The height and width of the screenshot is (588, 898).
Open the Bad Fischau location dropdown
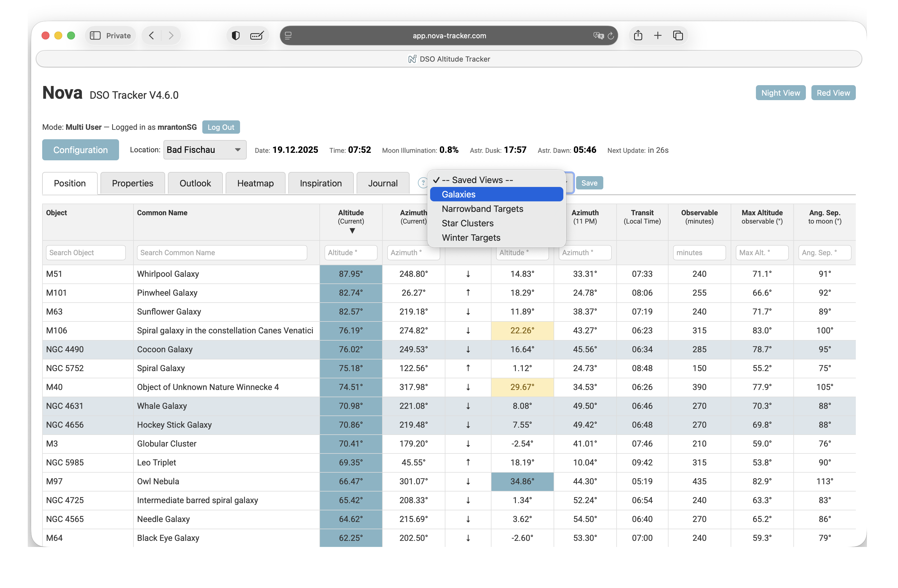click(205, 150)
